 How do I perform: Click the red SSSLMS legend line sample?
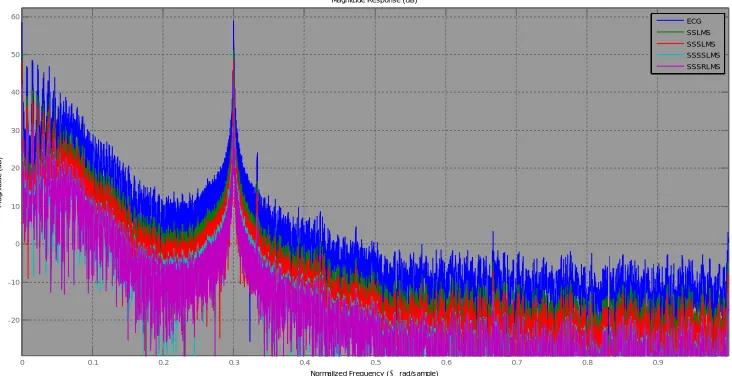pyautogui.click(x=670, y=44)
